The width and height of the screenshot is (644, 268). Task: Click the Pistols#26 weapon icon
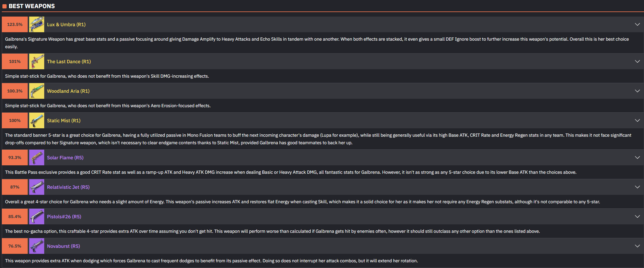click(37, 217)
